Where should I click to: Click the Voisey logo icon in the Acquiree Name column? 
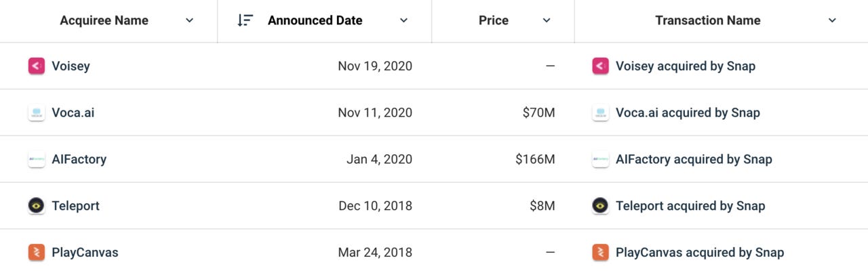pyautogui.click(x=37, y=66)
